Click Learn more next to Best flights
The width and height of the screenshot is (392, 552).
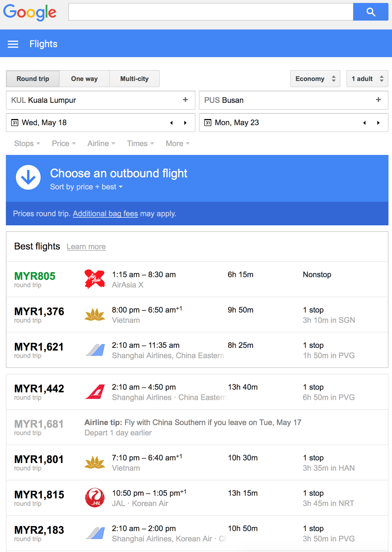pyautogui.click(x=86, y=246)
